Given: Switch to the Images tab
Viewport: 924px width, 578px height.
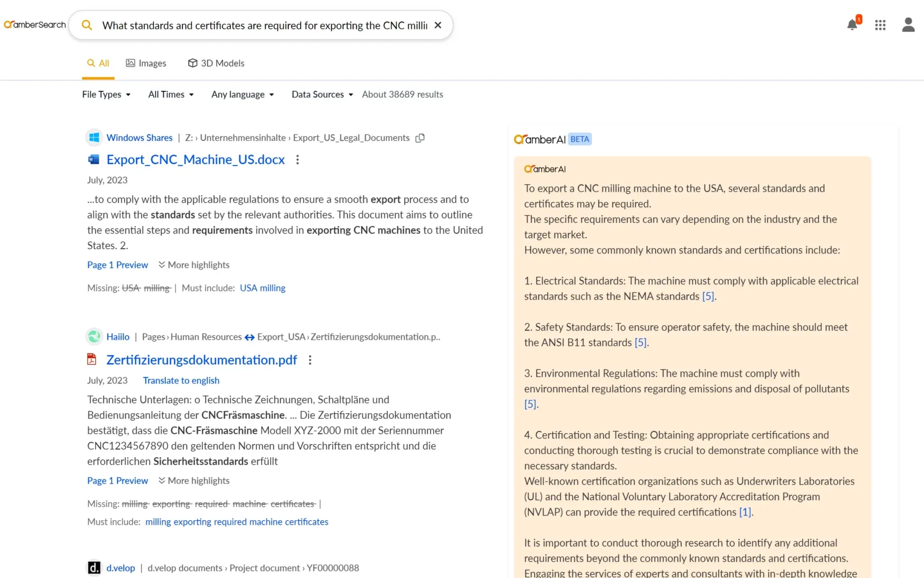Looking at the screenshot, I should pyautogui.click(x=146, y=63).
